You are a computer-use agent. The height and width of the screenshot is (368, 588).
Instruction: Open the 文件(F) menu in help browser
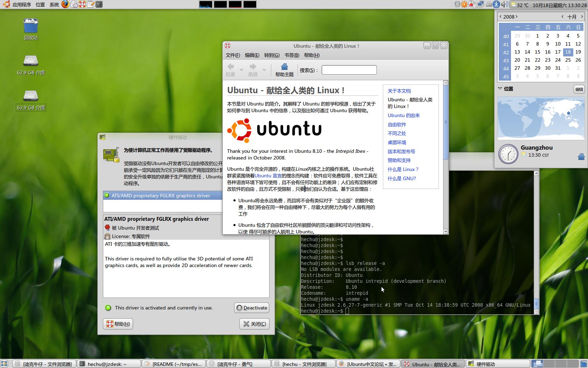click(233, 55)
